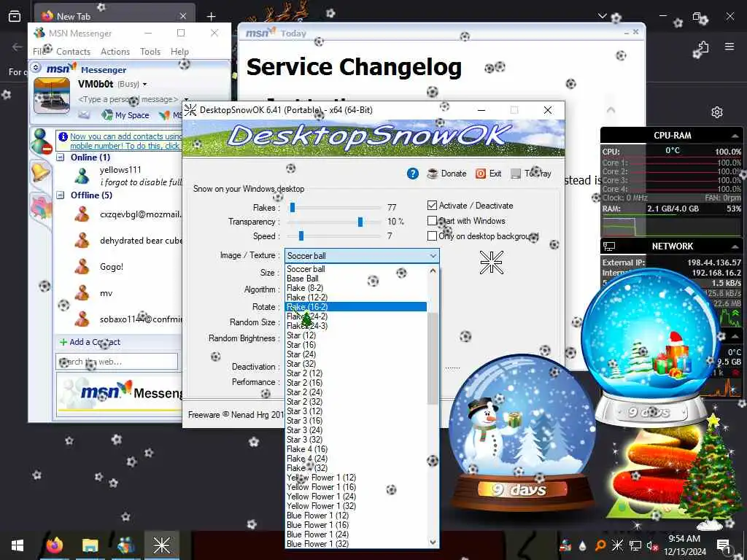This screenshot has height=560, width=747.
Task: Open Firefox from the taskbar
Action: click(x=54, y=545)
